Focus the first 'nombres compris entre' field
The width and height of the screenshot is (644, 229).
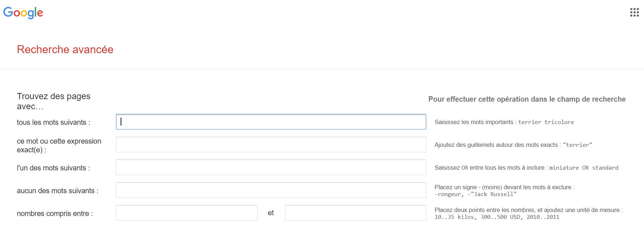(x=187, y=213)
